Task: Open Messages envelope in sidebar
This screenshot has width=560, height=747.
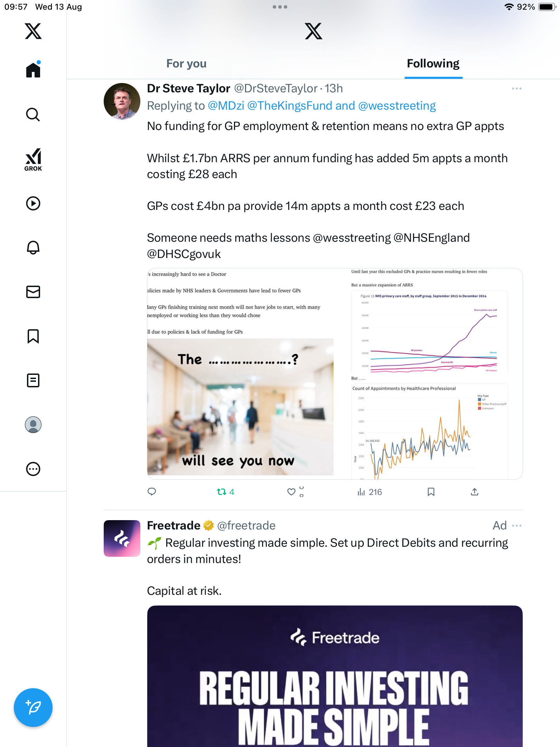Action: pyautogui.click(x=33, y=292)
